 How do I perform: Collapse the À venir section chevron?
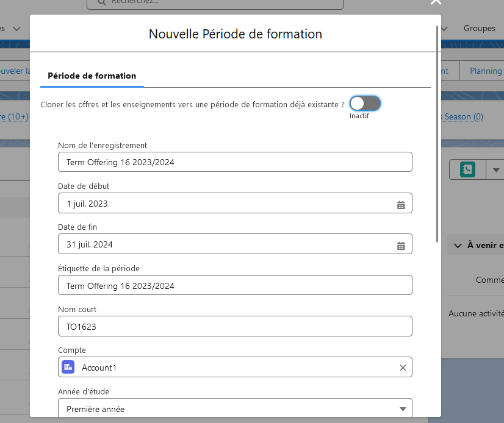pos(457,245)
